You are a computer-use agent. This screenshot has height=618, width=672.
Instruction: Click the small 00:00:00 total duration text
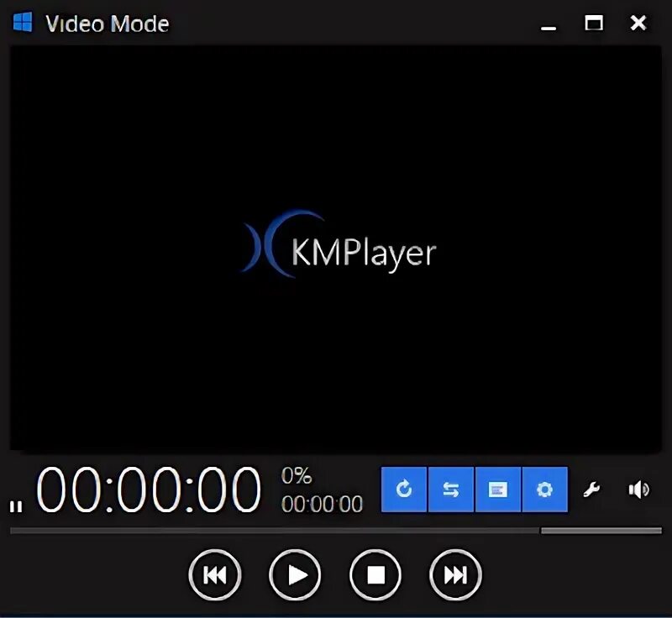pos(322,504)
